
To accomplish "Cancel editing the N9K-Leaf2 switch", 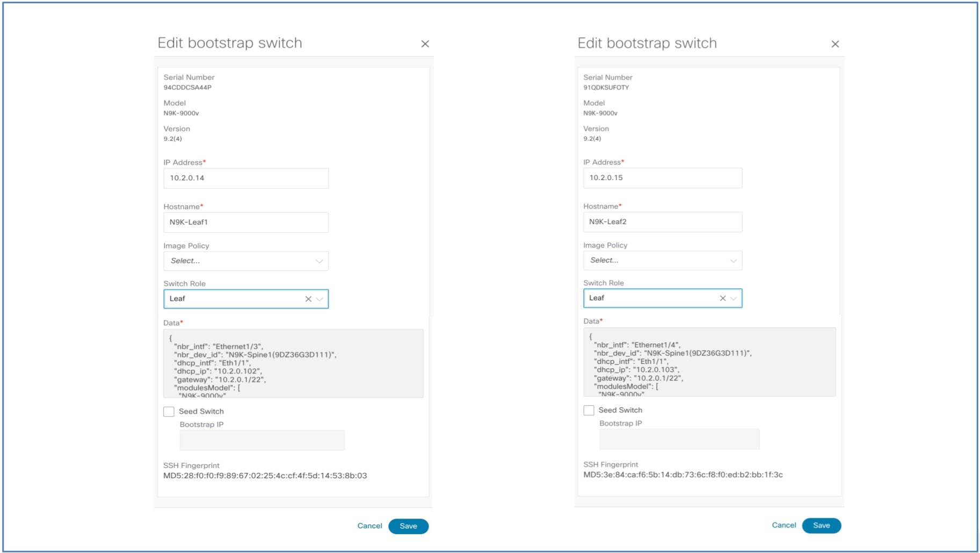I will 784,526.
